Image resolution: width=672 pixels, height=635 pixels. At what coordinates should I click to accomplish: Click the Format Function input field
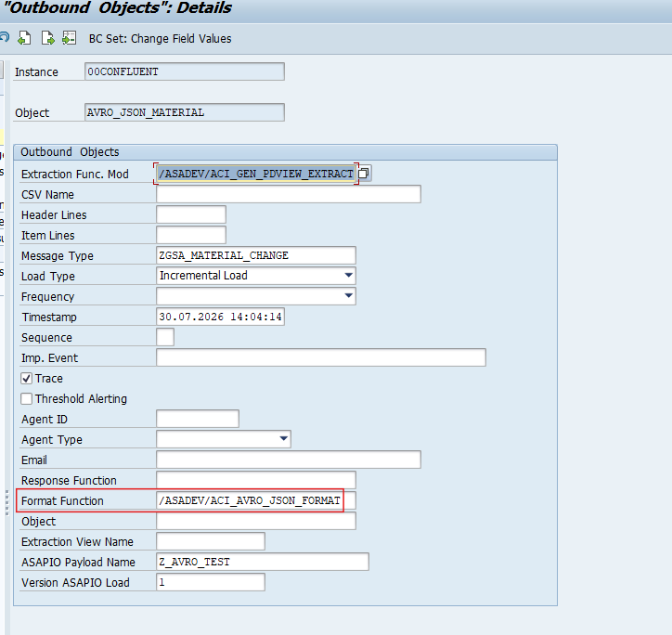[x=256, y=500]
